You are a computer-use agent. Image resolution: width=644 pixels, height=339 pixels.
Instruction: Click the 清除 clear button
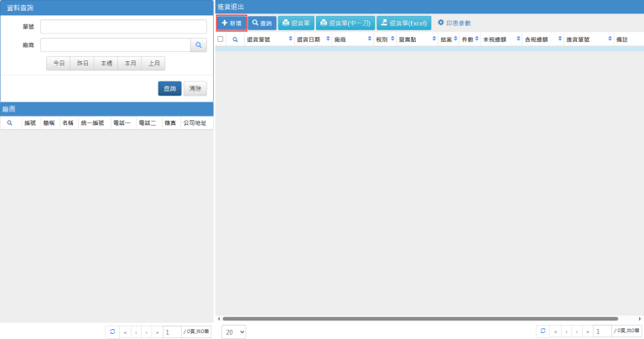(x=195, y=88)
